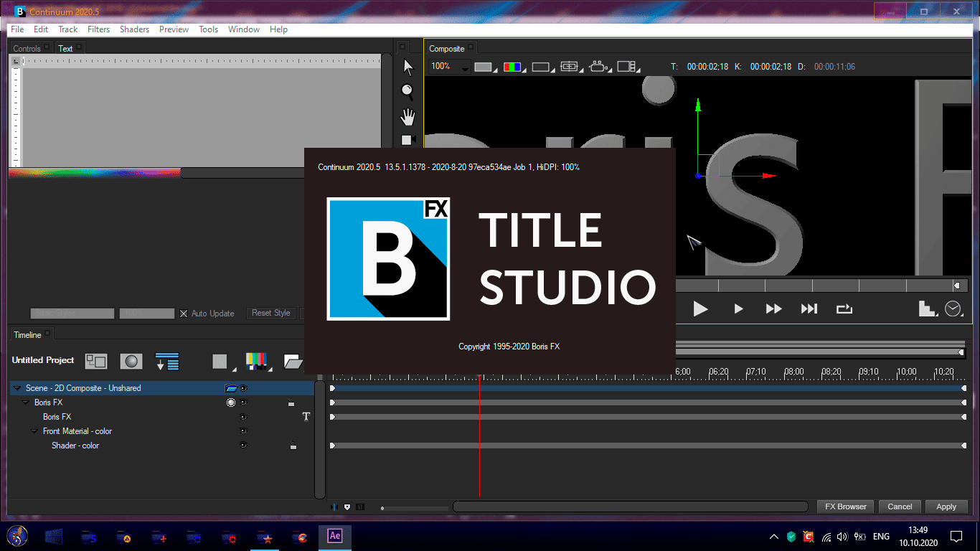Click the insert track rows icon
Image resolution: width=980 pixels, height=551 pixels.
(167, 361)
